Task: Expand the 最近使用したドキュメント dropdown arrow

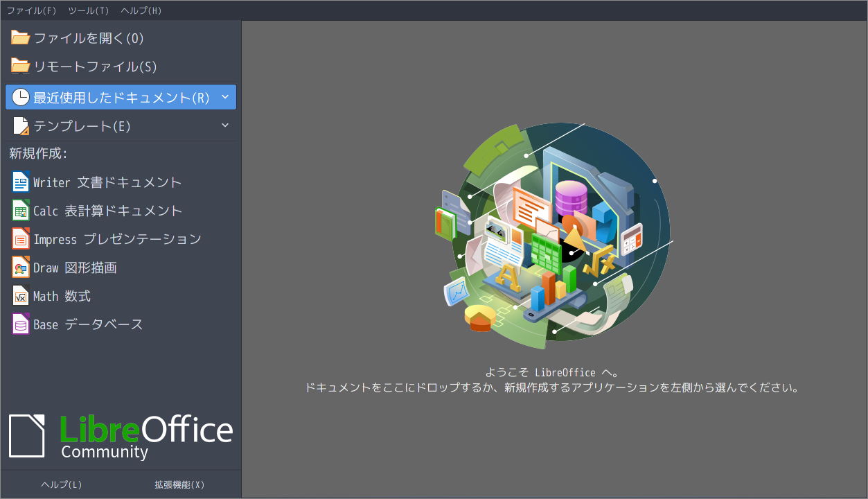Action: [x=224, y=97]
